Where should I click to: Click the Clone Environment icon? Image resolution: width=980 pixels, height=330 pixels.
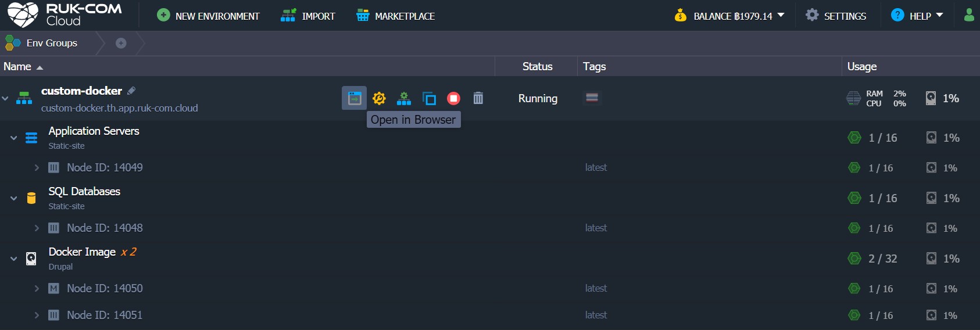429,98
